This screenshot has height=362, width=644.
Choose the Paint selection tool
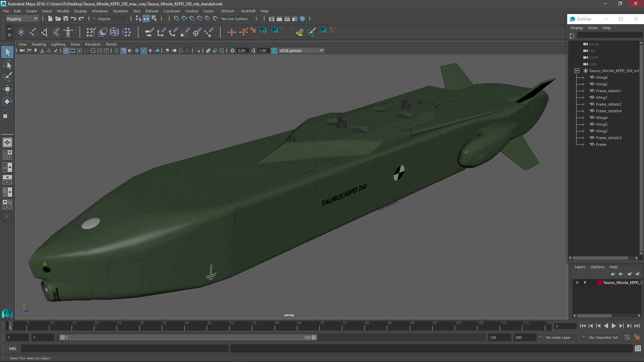(x=7, y=77)
